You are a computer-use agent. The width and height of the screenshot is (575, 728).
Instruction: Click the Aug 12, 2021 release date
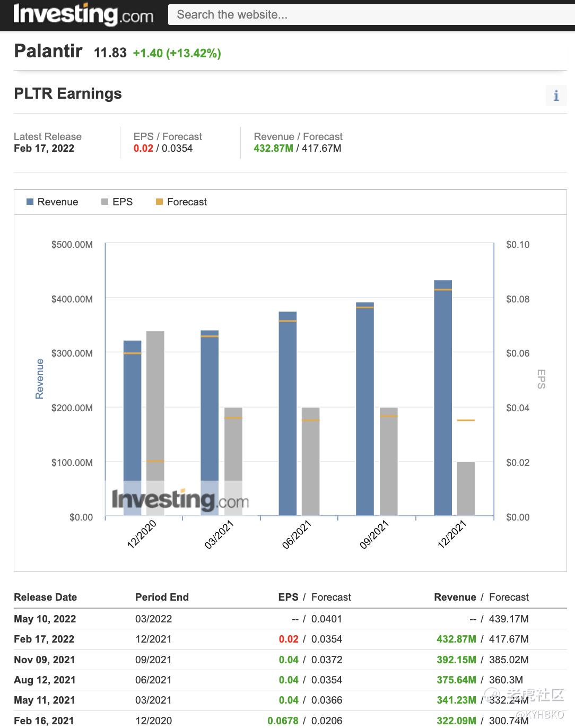45,680
